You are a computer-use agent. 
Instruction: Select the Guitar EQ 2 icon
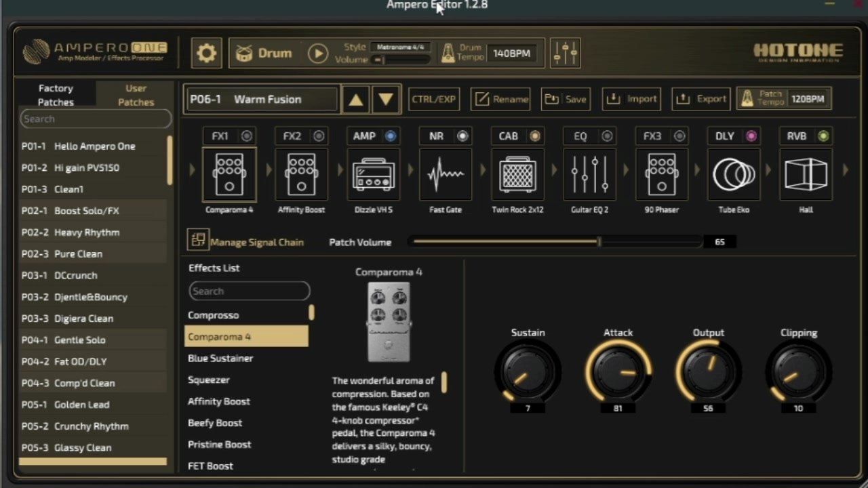click(589, 176)
